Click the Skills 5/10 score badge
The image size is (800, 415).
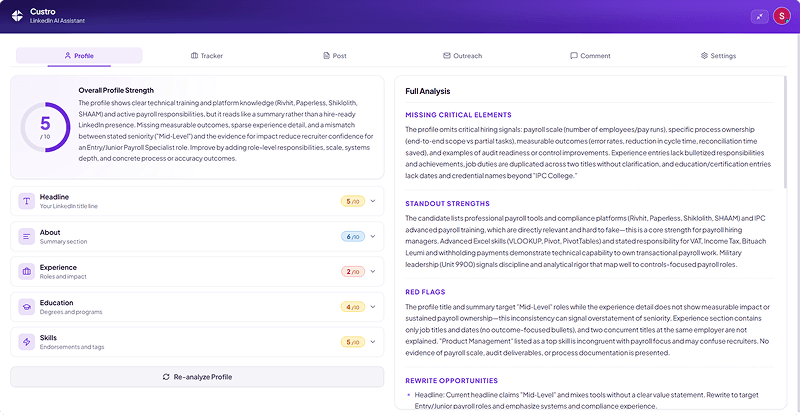tap(353, 342)
